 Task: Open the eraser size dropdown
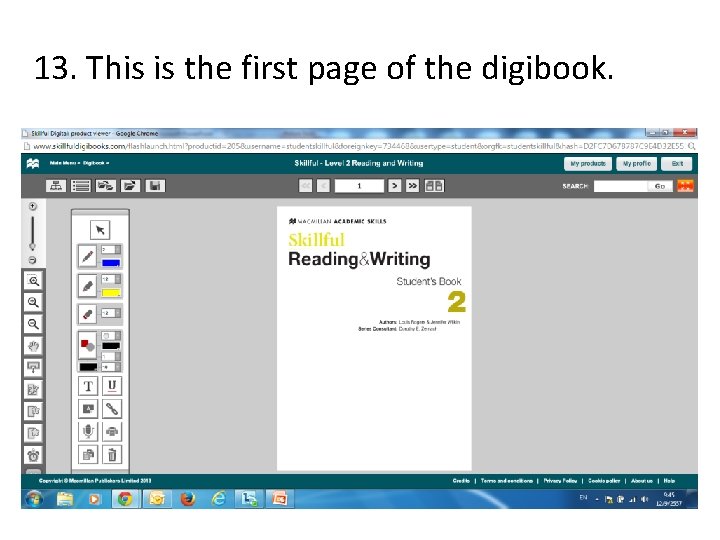pyautogui.click(x=111, y=313)
